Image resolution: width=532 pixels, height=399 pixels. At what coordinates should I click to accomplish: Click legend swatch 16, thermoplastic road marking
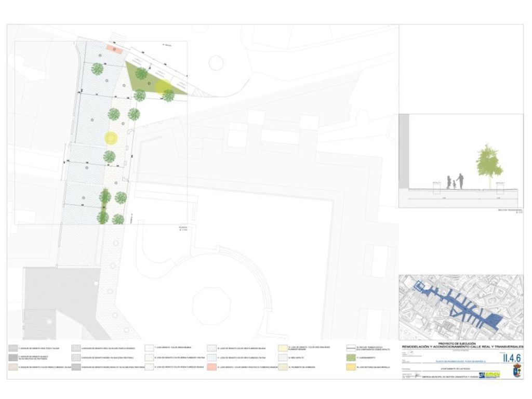pyautogui.click(x=351, y=348)
